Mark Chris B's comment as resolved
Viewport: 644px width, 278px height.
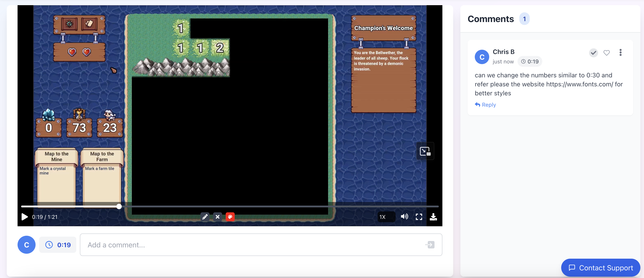click(593, 53)
